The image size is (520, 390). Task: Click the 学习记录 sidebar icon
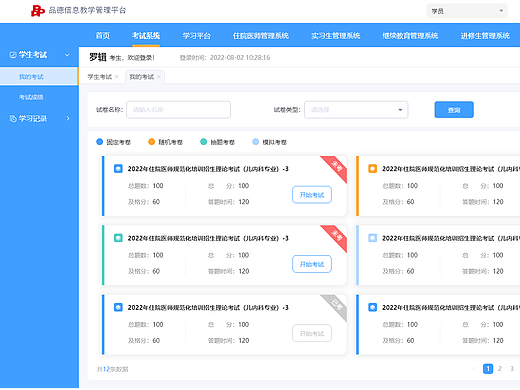coord(13,119)
